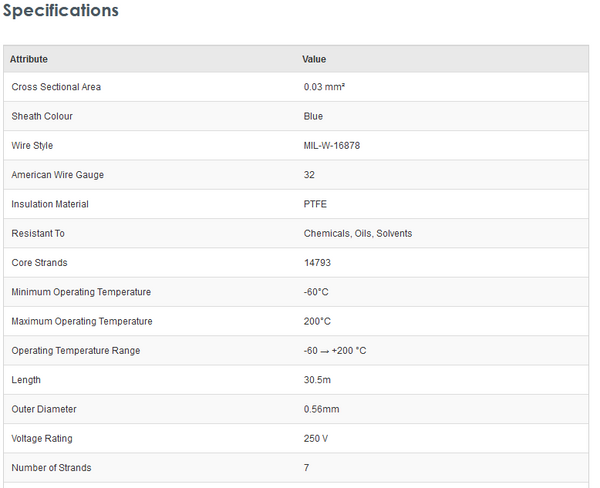Image resolution: width=600 pixels, height=488 pixels.
Task: Click the 250 V voltage rating value
Action: point(317,438)
